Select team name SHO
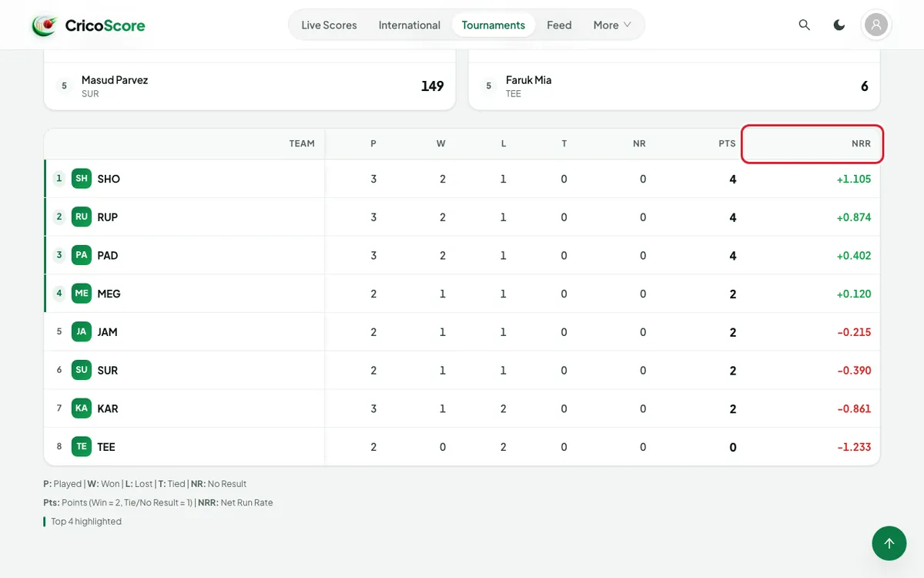The width and height of the screenshot is (924, 578). [109, 179]
